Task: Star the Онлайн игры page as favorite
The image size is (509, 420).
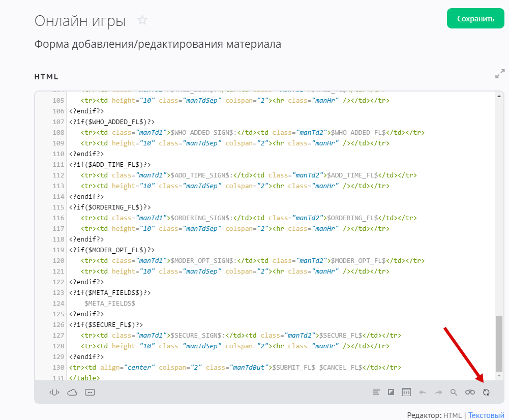Action: pyautogui.click(x=142, y=20)
